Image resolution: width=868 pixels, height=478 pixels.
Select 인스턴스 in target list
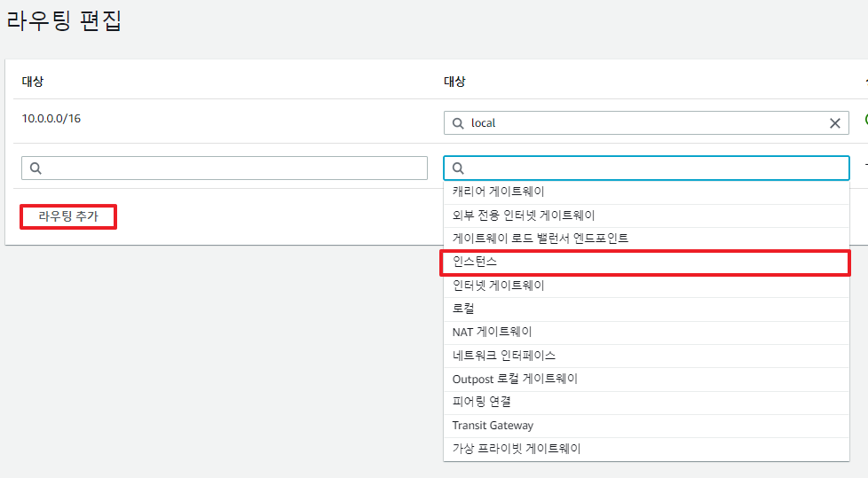coord(646,263)
